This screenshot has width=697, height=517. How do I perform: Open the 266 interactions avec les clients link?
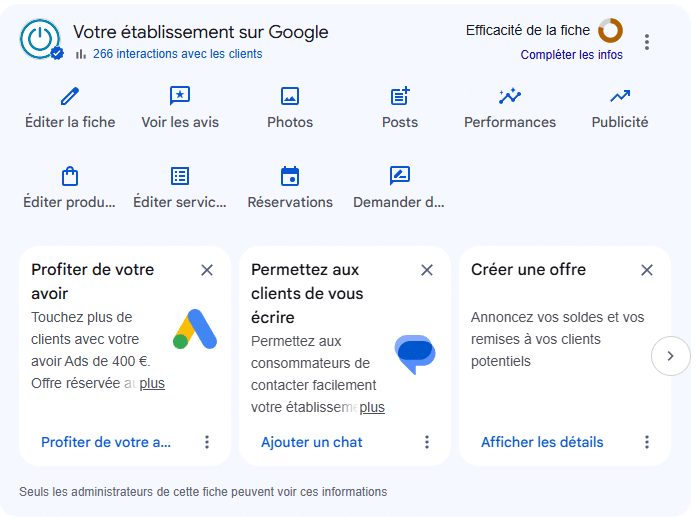[x=177, y=54]
